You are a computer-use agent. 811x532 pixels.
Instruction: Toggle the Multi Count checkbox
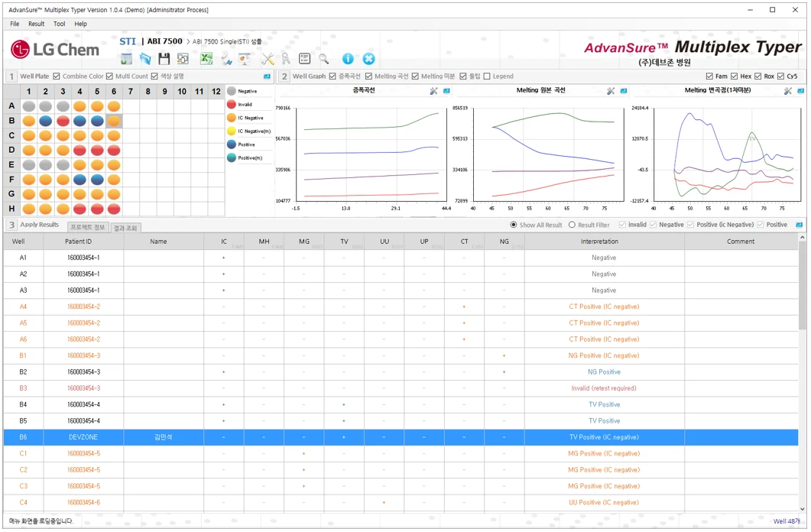[109, 76]
